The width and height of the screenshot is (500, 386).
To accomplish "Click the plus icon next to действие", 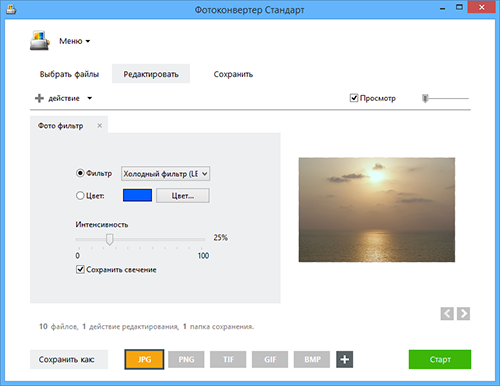I will click(x=39, y=98).
